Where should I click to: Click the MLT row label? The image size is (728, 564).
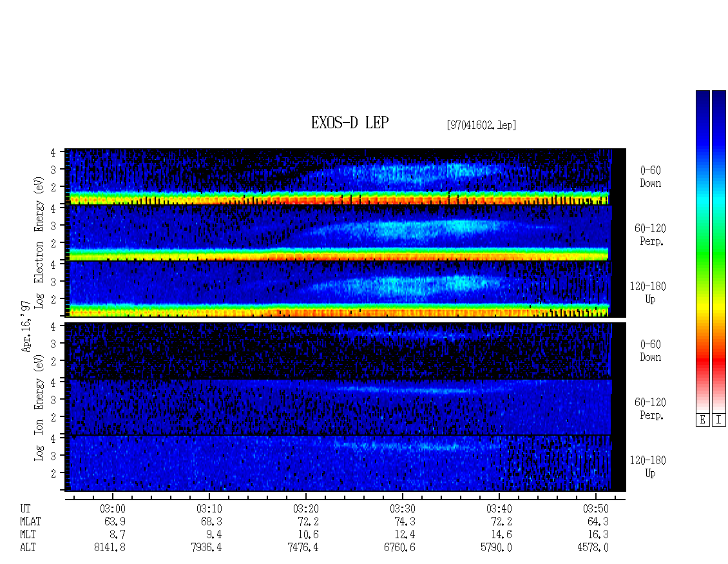[28, 535]
